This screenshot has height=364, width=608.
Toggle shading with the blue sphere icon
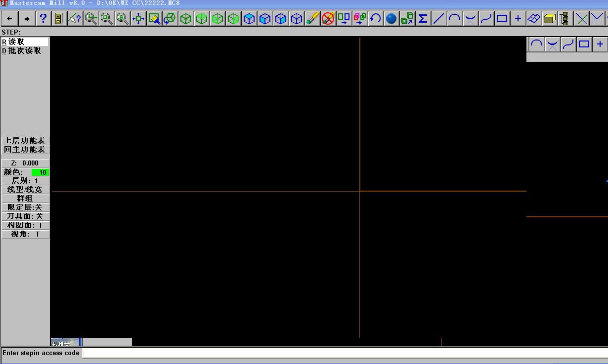click(391, 19)
